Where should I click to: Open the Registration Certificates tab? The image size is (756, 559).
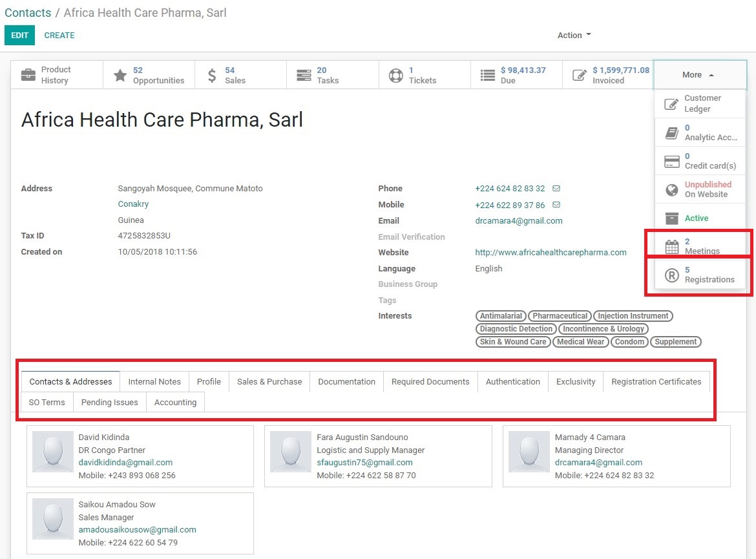coord(656,381)
